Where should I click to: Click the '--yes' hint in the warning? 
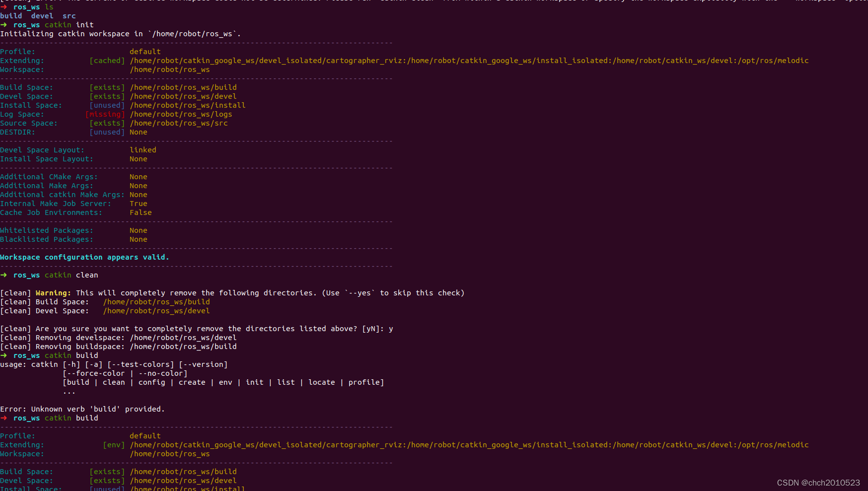click(361, 293)
